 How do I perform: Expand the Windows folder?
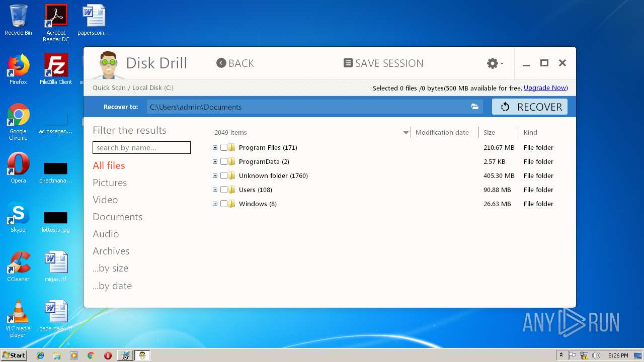215,204
